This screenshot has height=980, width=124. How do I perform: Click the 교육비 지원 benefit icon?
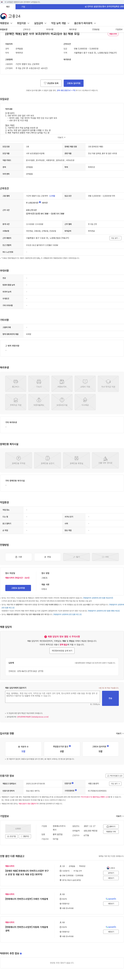[x=85, y=384]
